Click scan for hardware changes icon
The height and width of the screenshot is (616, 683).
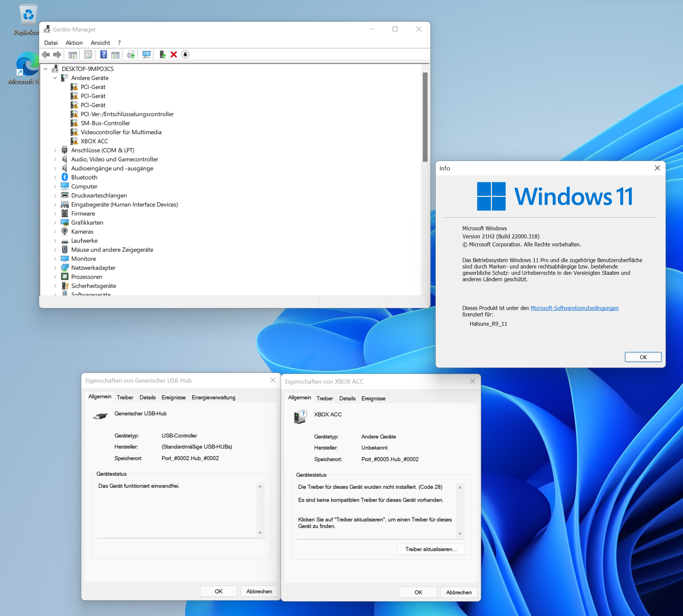pyautogui.click(x=147, y=55)
